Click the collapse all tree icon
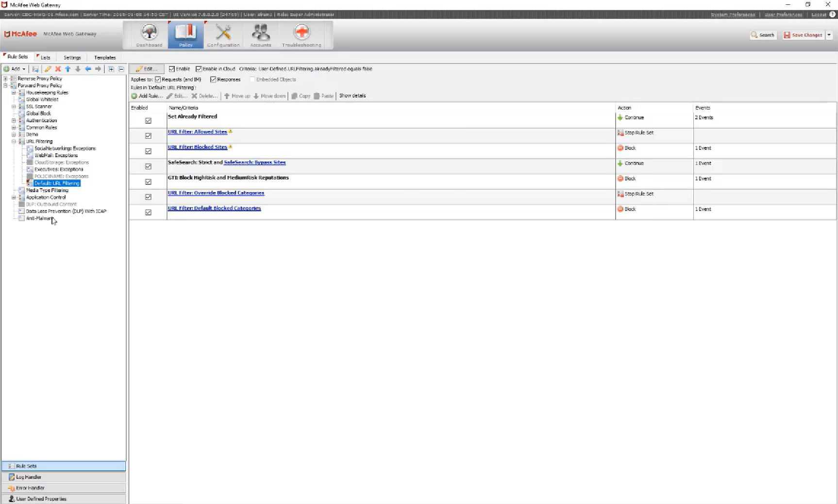This screenshot has width=838, height=504. pyautogui.click(x=121, y=69)
